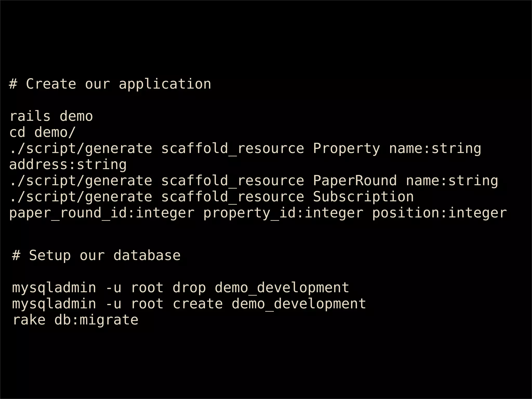Click the 'scaffold_resource Subscription' command line
Image resolution: width=532 pixels, height=399 pixels.
click(x=211, y=197)
